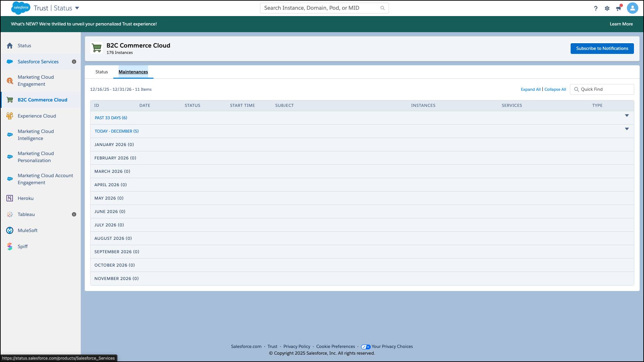Open Spiff in the sidebar
This screenshot has width=644, height=362.
coord(23,246)
